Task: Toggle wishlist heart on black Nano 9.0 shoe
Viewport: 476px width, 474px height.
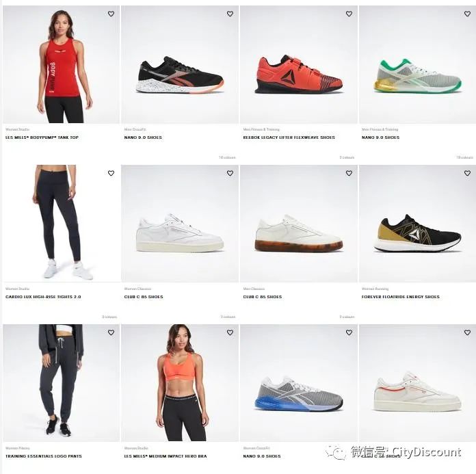Action: pos(230,14)
